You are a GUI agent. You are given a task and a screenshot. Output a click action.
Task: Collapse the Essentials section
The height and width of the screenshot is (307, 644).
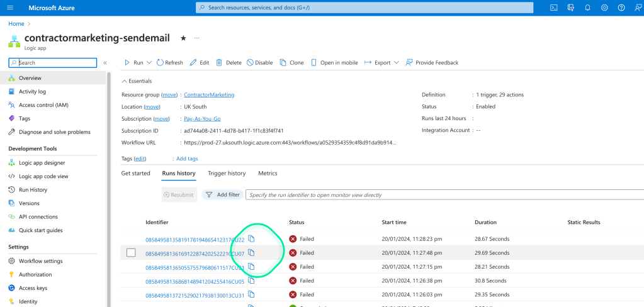[137, 81]
